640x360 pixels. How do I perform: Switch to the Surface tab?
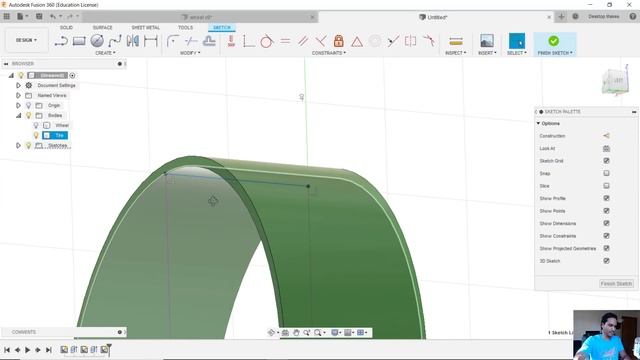coord(102,27)
